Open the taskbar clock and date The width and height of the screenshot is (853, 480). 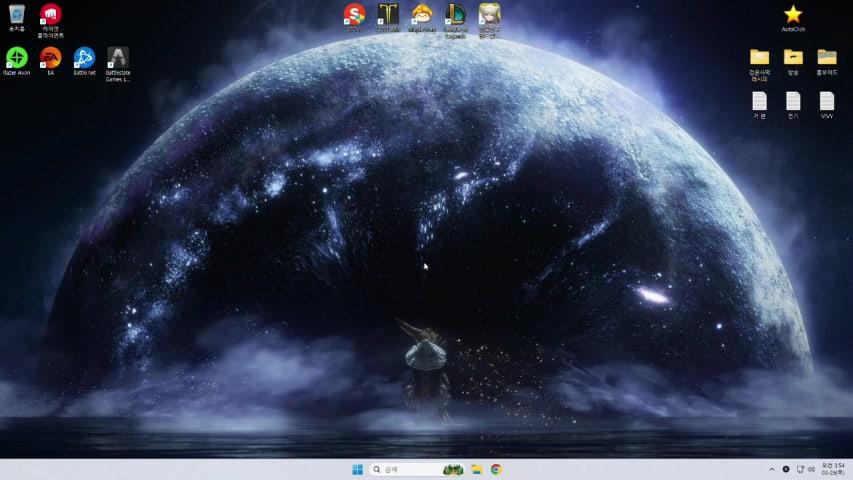[833, 469]
